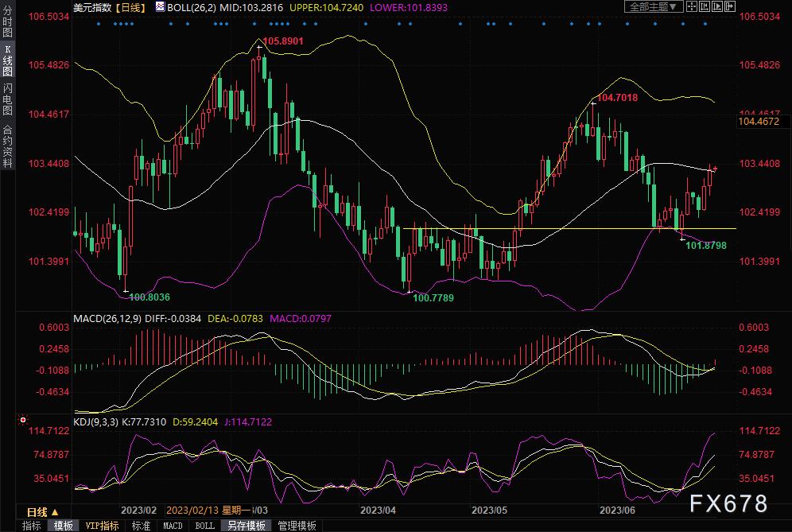792x532 pixels.
Task: Select the 指标 bottom tab
Action: coord(31,526)
